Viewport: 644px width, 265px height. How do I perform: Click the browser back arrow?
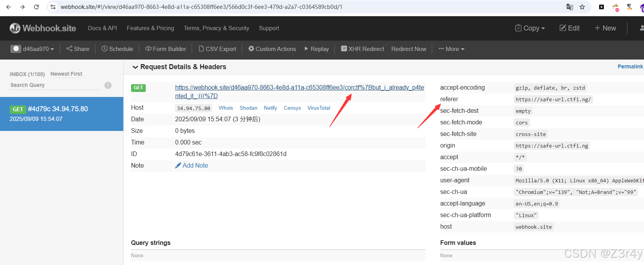[9, 7]
